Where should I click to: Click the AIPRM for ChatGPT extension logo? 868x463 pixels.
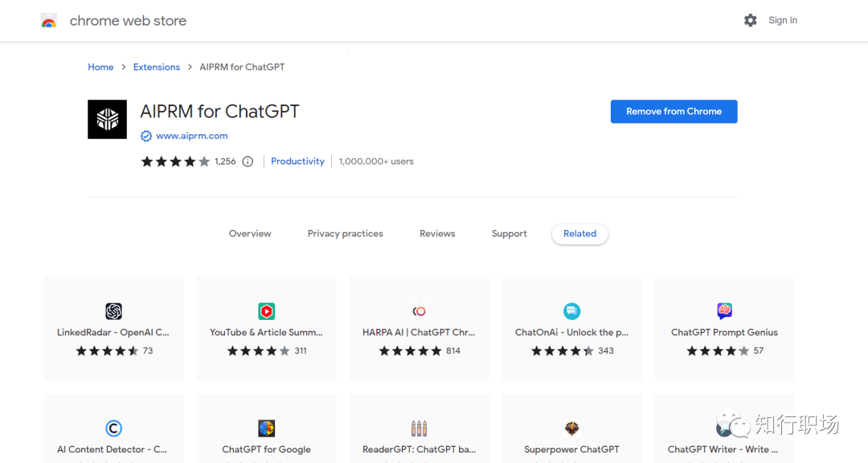tap(108, 119)
